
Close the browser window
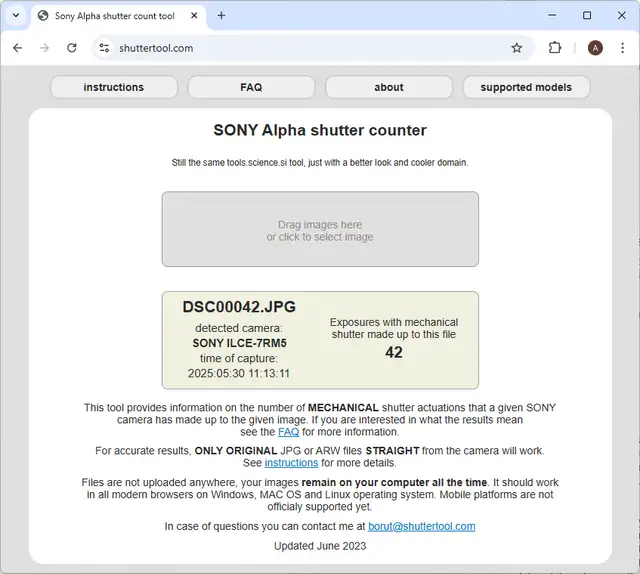tap(622, 16)
